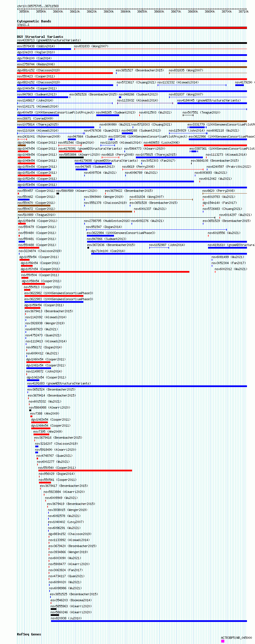Select nsv1141171 (Alsmadi2014) variant label
255x644 pixels.
(38, 106)
